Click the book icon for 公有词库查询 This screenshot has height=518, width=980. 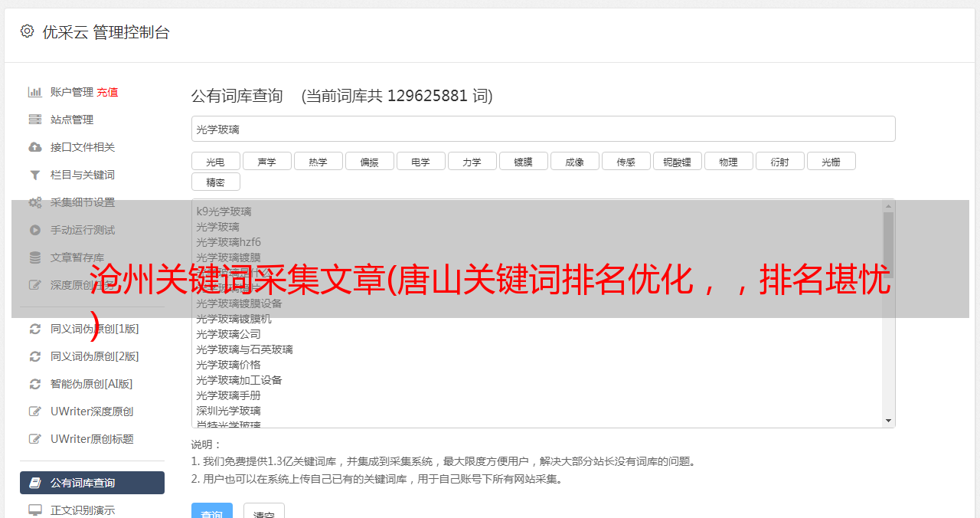coord(34,483)
